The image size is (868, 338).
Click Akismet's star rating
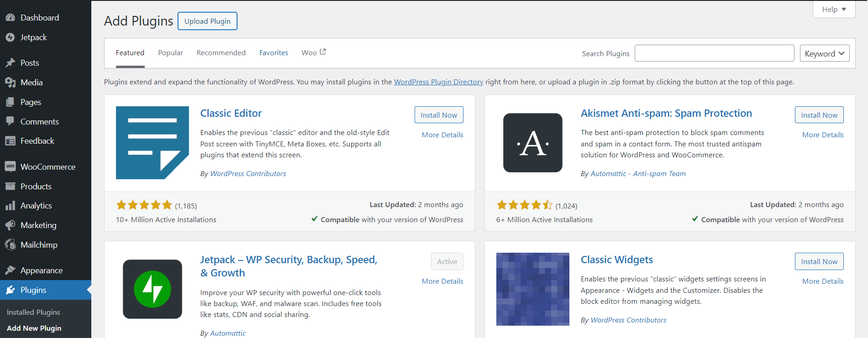click(x=524, y=205)
